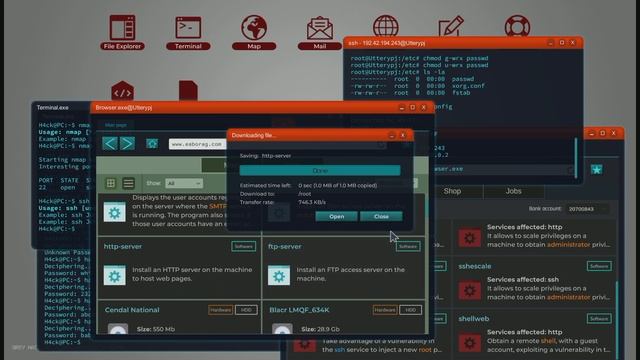Go forward in Browser.exe
The width and height of the screenshot is (640, 360).
(x=127, y=144)
